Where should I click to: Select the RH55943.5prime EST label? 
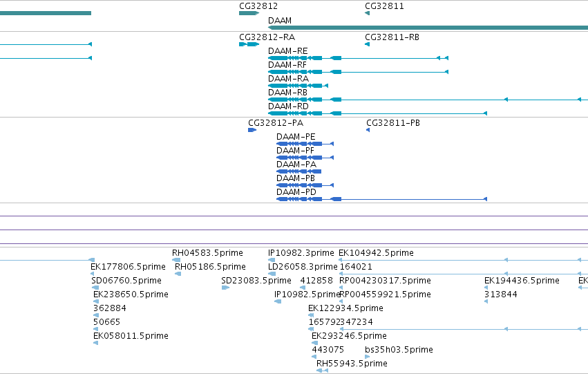tap(352, 364)
